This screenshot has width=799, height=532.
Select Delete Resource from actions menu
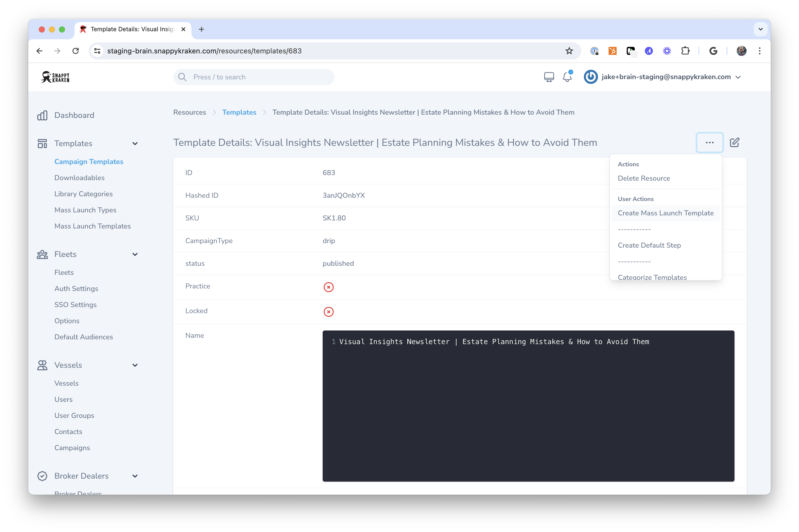tap(644, 178)
